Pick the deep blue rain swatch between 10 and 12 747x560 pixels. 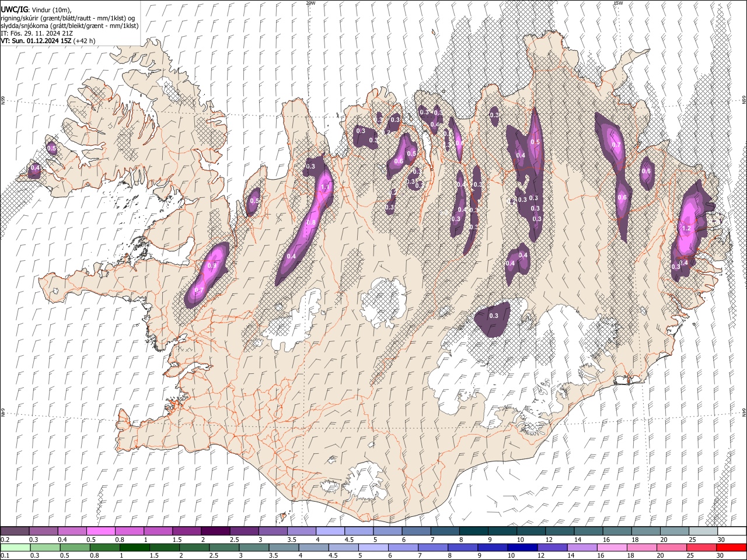(522, 548)
